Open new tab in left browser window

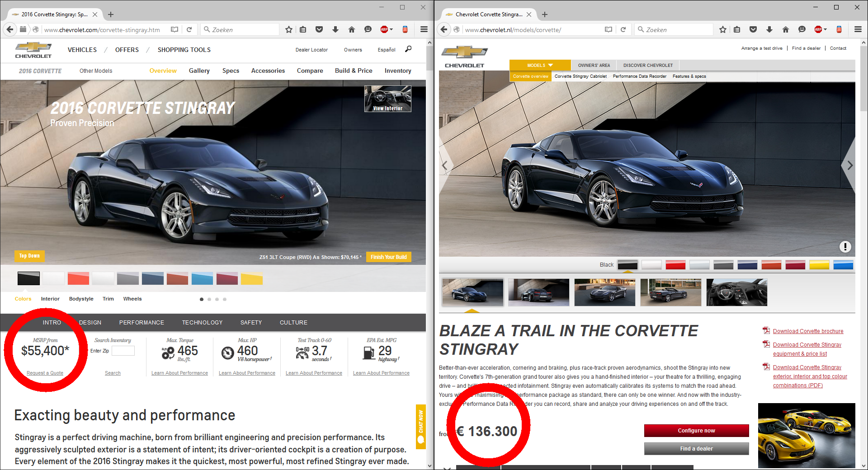(x=111, y=14)
